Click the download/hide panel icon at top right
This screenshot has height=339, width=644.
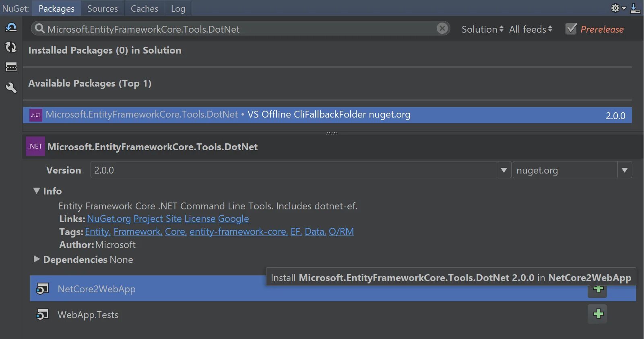coord(635,8)
